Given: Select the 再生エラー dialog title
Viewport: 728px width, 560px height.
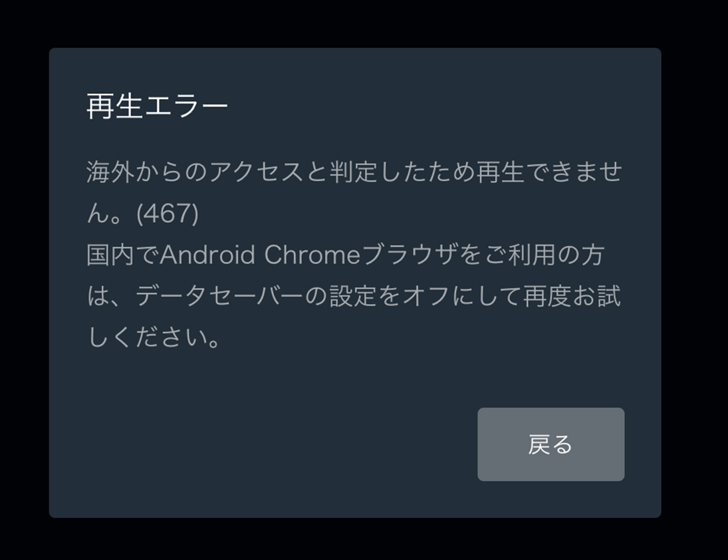Looking at the screenshot, I should pyautogui.click(x=158, y=106).
